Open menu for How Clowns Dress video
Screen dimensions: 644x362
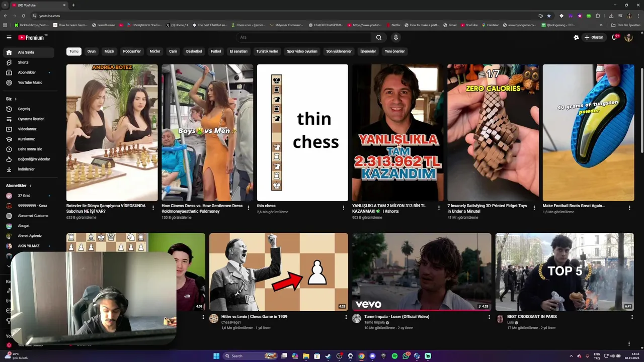click(x=248, y=208)
